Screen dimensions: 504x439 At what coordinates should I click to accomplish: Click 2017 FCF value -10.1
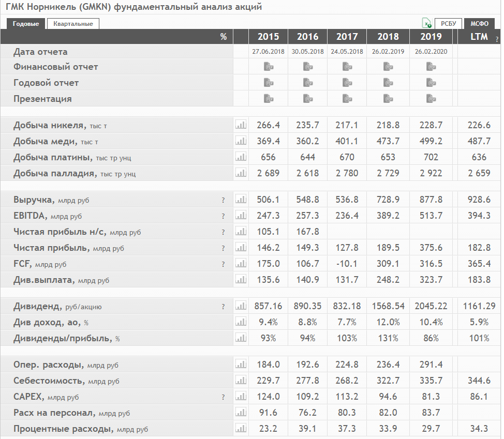347,264
